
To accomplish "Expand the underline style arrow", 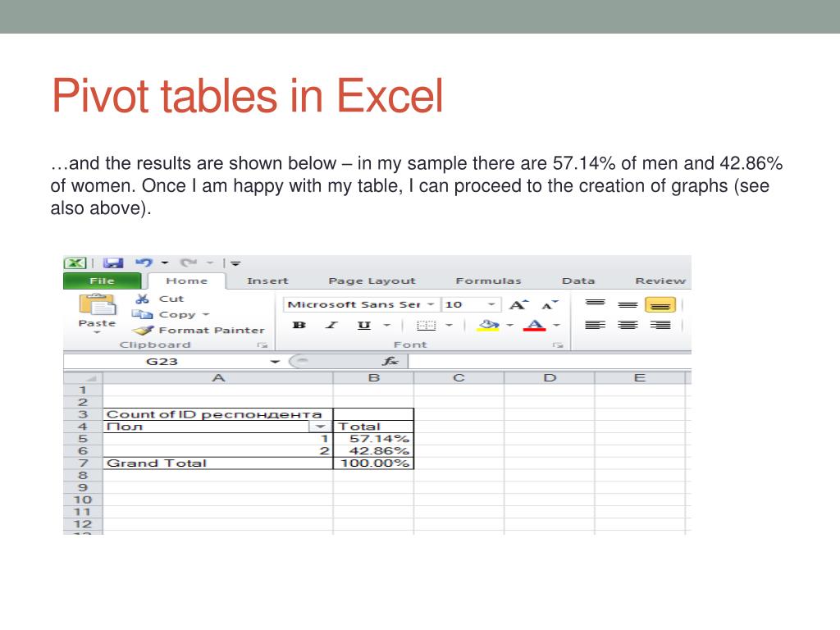I will click(x=387, y=325).
